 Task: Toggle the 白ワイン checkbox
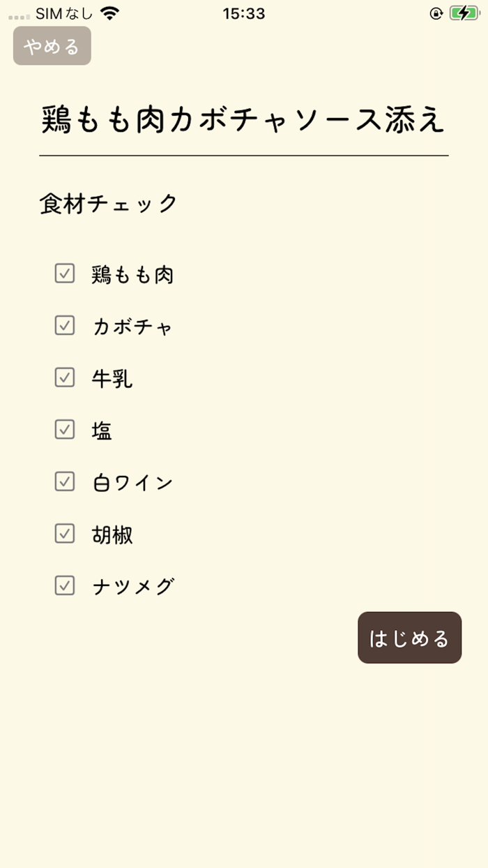click(65, 481)
